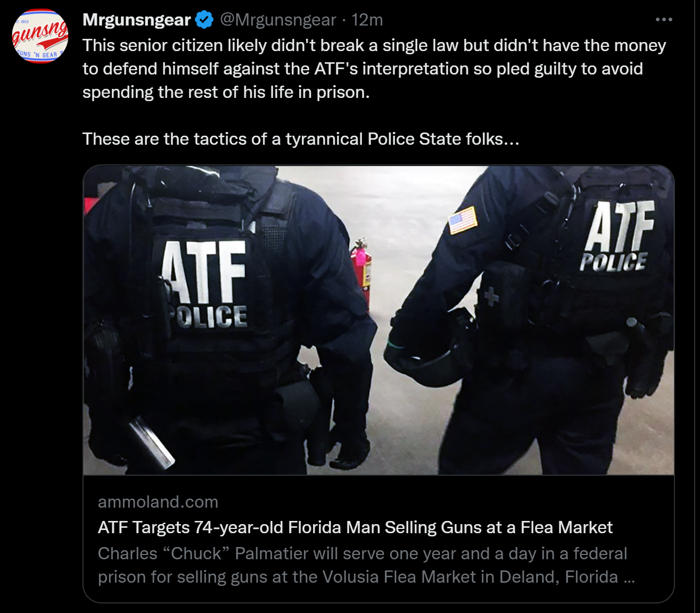The width and height of the screenshot is (700, 613).
Task: Open the Mrgunsngear display name link
Action: [137, 20]
